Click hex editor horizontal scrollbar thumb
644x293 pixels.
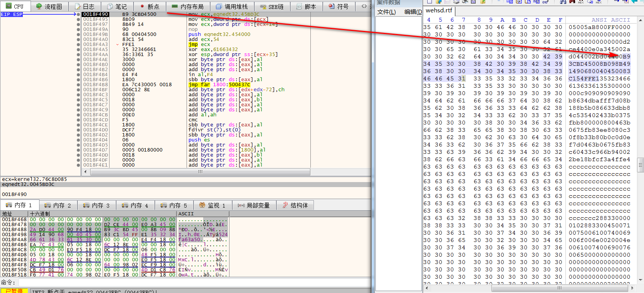pyautogui.click(x=559, y=288)
